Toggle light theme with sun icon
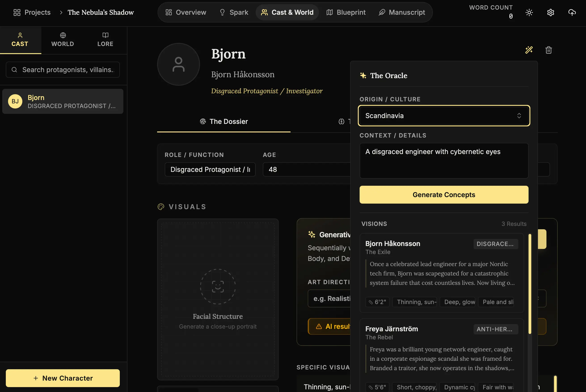 point(529,13)
